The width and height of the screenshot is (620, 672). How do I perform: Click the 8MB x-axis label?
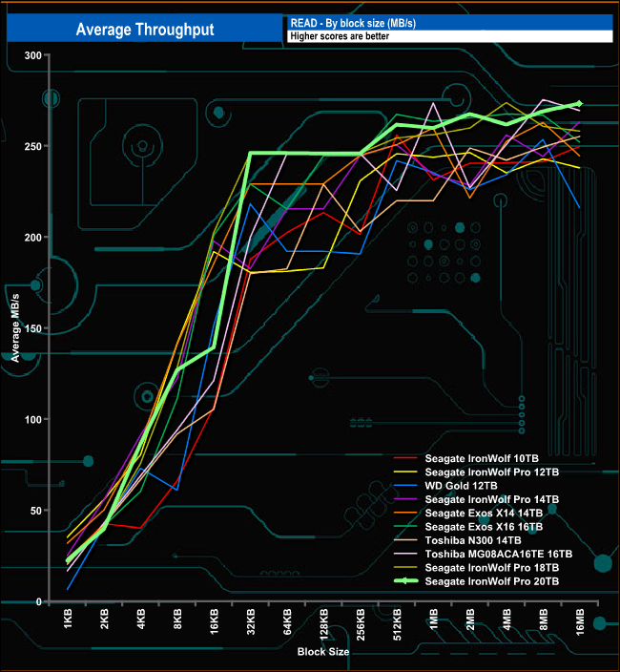pos(544,619)
